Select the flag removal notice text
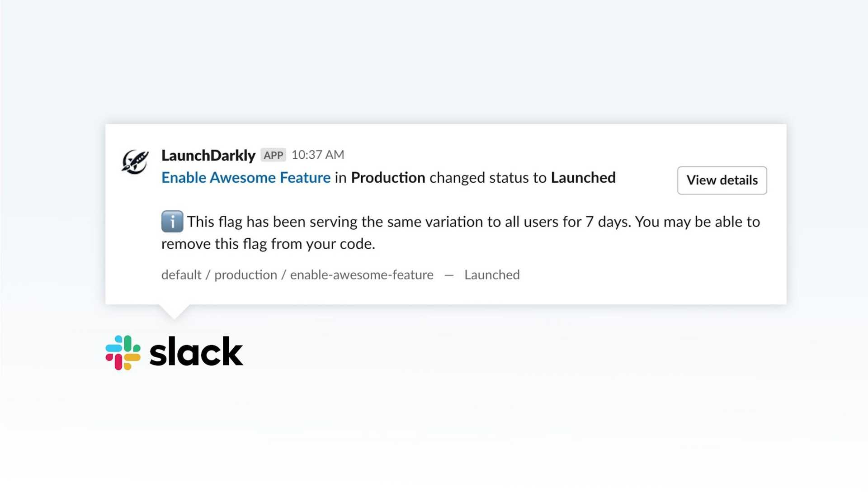This screenshot has height=502, width=868. coord(452,232)
